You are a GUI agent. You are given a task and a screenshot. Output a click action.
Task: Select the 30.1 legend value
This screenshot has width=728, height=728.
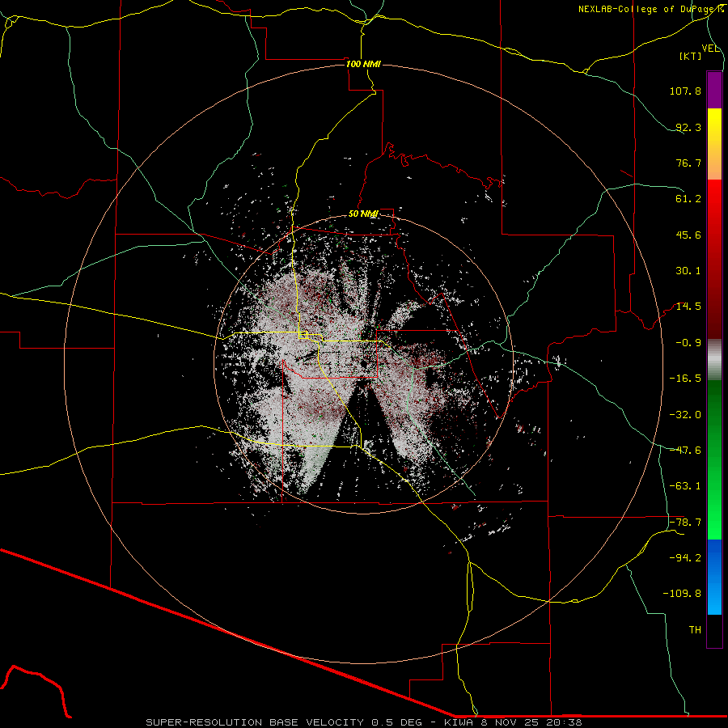[x=688, y=271]
